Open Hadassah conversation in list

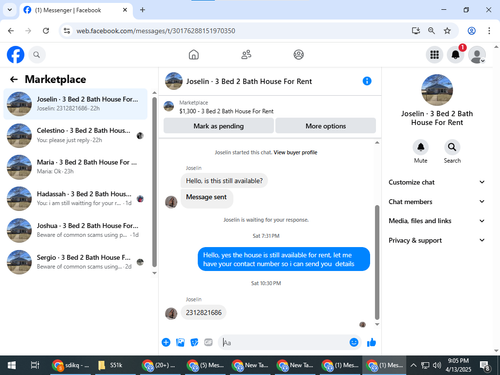point(75,199)
